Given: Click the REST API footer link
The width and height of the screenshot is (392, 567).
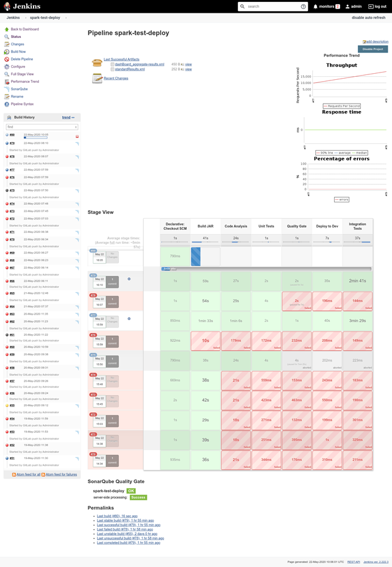Looking at the screenshot, I should [354, 562].
